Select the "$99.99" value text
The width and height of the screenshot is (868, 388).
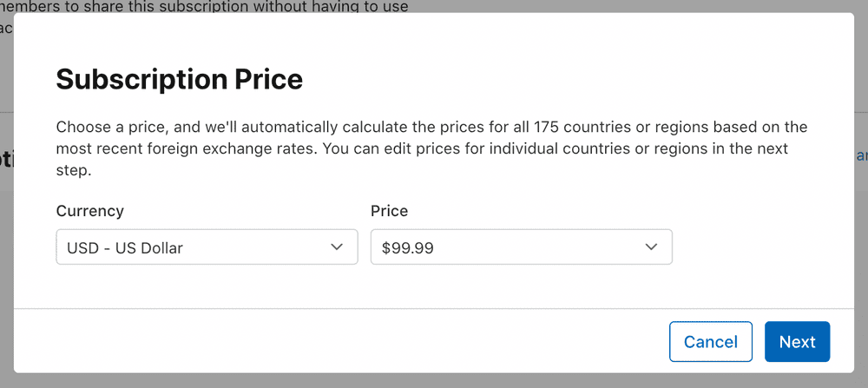click(408, 248)
